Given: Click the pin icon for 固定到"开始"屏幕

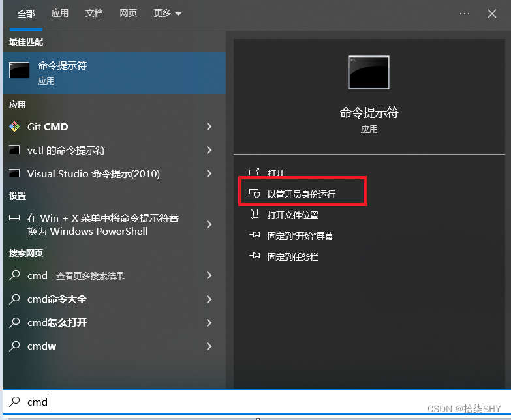Looking at the screenshot, I should point(255,235).
